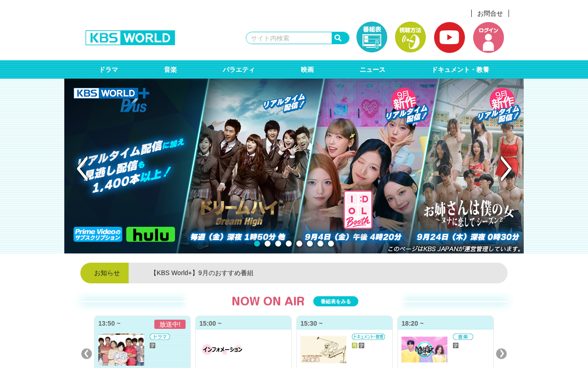This screenshot has height=368, width=588.
Task: Open the 映画 menu
Action: click(307, 69)
